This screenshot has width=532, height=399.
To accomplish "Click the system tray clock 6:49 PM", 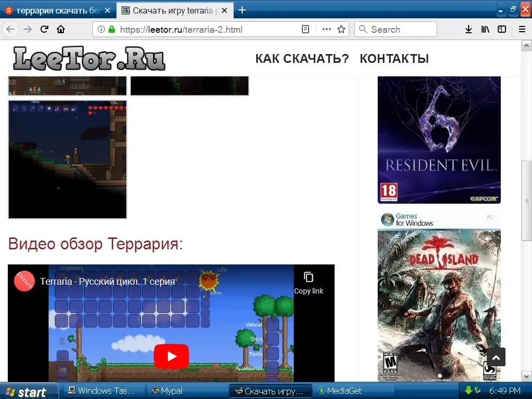I will (x=505, y=391).
